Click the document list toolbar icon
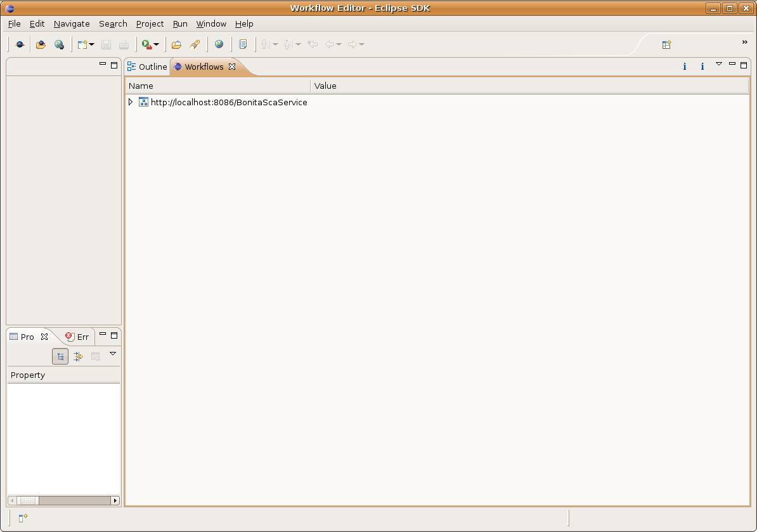This screenshot has height=532, width=757. tap(243, 44)
